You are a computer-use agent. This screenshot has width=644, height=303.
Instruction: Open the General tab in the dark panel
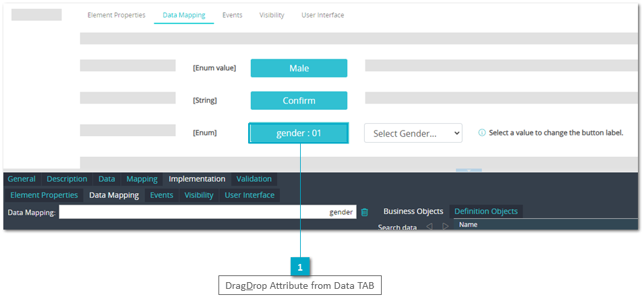[x=22, y=179]
